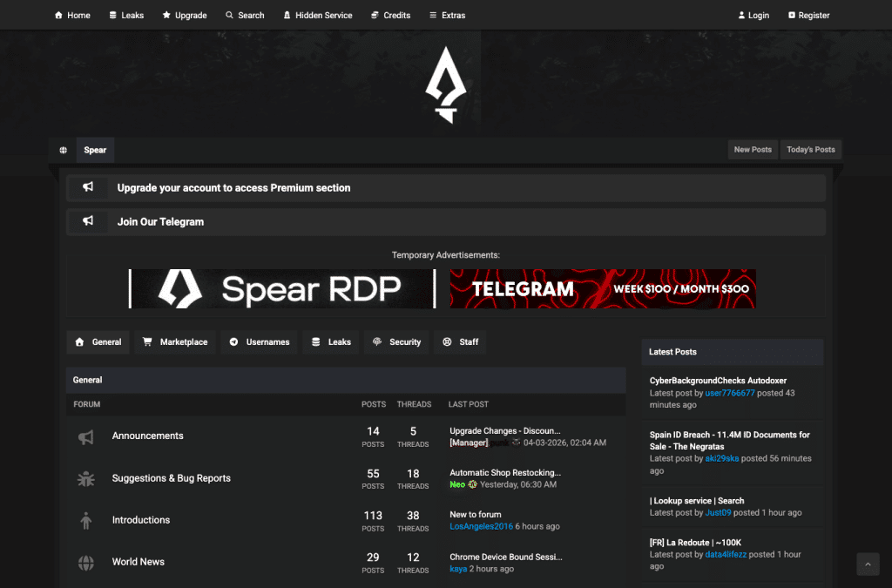Click the database icon next to top Leaks

[112, 15]
